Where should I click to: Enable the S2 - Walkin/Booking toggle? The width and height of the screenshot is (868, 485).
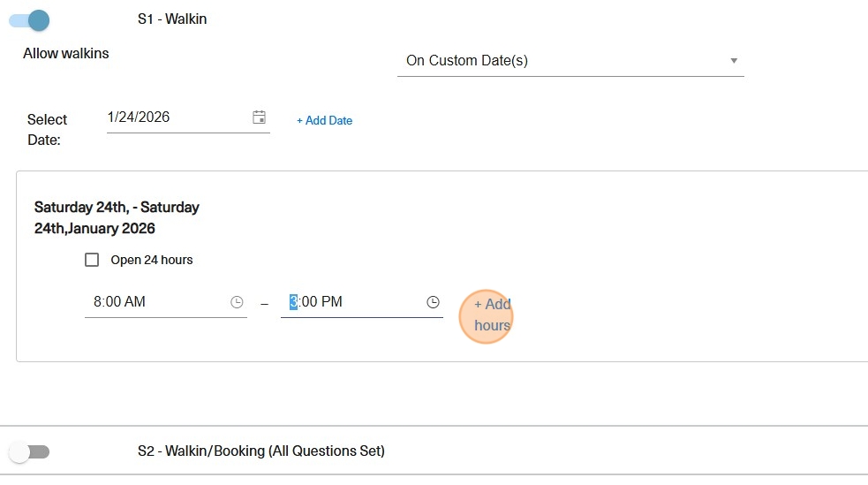click(29, 452)
